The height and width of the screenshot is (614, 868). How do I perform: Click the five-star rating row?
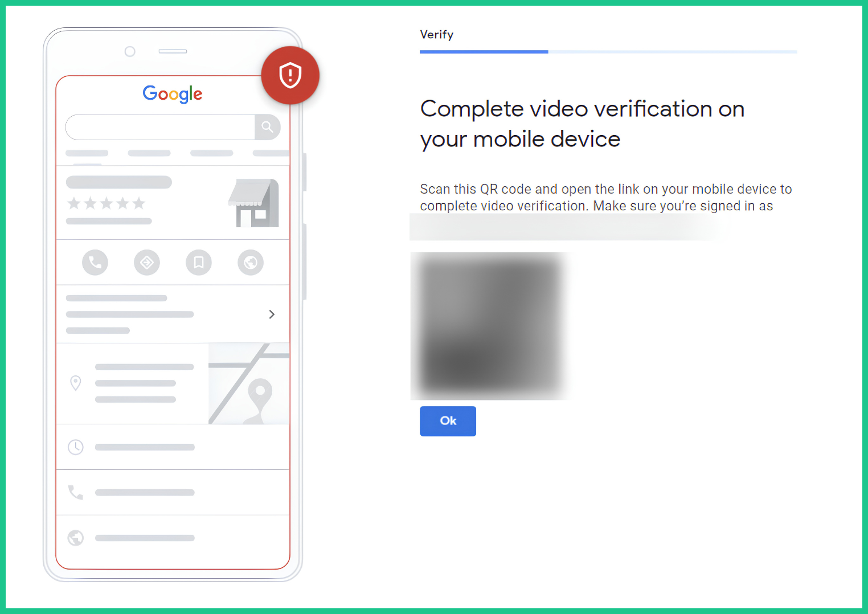click(x=107, y=203)
